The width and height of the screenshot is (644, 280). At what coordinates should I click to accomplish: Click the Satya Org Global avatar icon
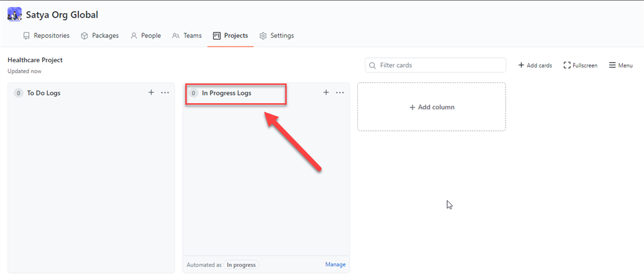pyautogui.click(x=14, y=14)
